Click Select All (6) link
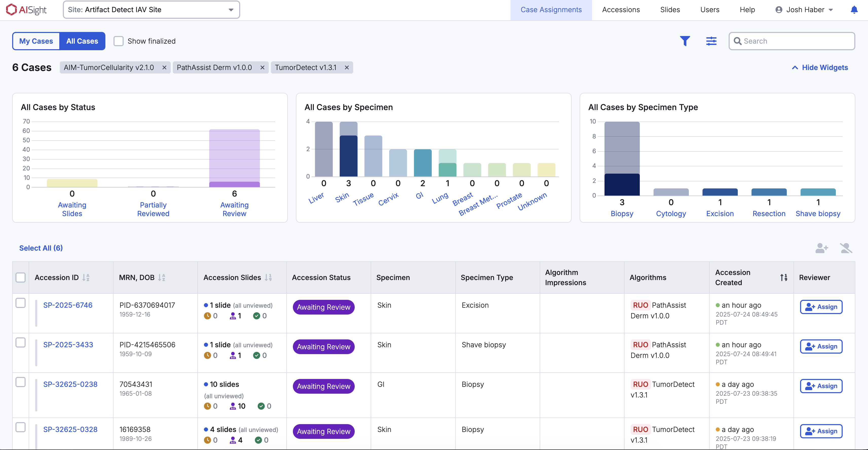The height and width of the screenshot is (450, 868). pyautogui.click(x=41, y=248)
